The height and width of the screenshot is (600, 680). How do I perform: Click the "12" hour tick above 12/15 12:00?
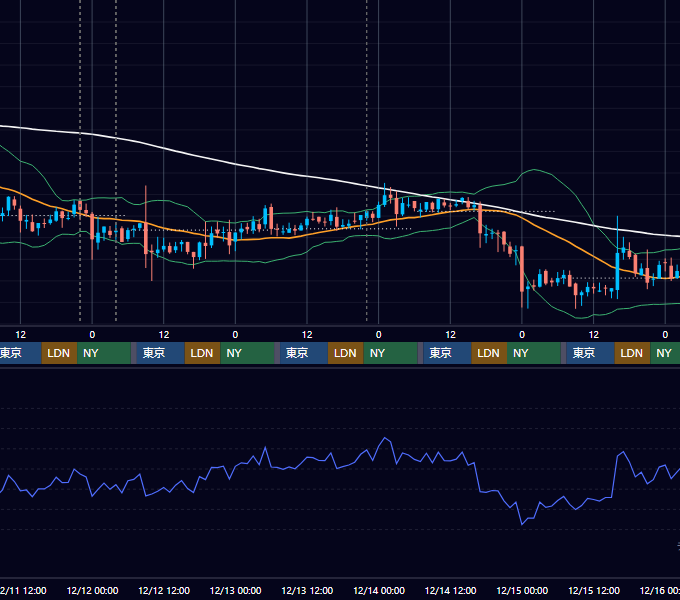[x=594, y=335]
